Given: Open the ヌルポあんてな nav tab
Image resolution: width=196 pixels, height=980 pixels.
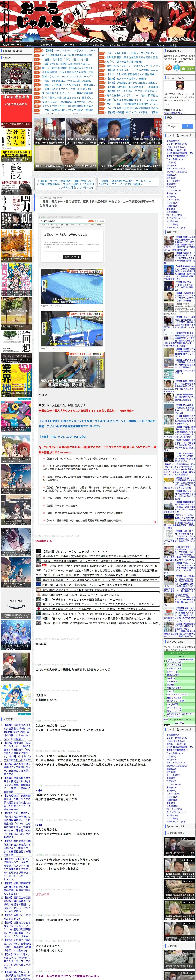Looking at the screenshot, I should (x=117, y=45).
